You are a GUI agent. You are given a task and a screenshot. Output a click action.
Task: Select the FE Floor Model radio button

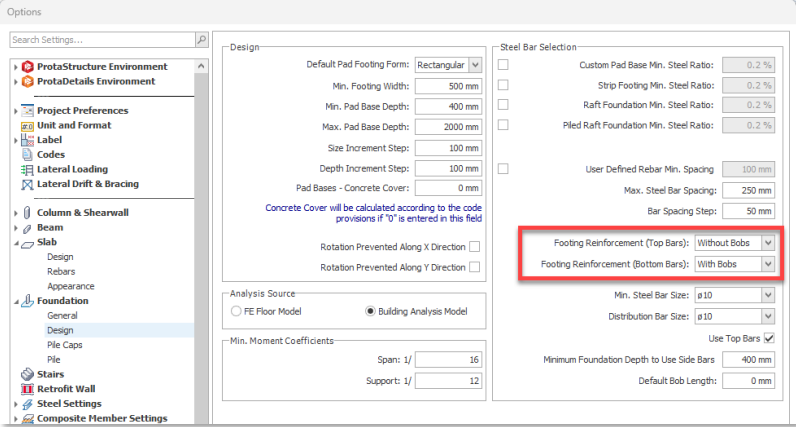coord(236,311)
